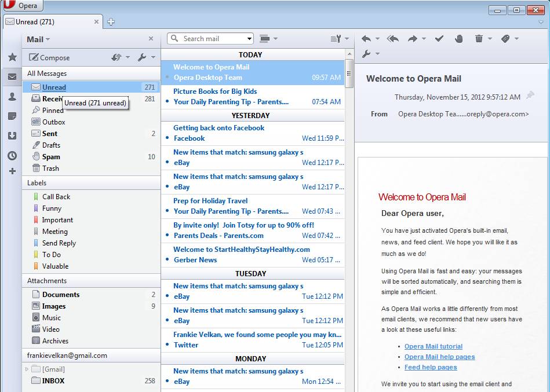This screenshot has height=392, width=550.
Task: Open Reply dropdown arrow
Action: [377, 39]
